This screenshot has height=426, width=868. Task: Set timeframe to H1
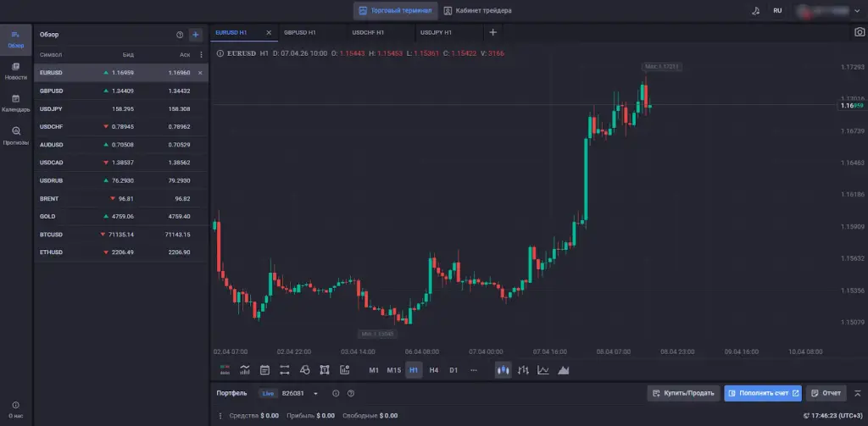[414, 370]
